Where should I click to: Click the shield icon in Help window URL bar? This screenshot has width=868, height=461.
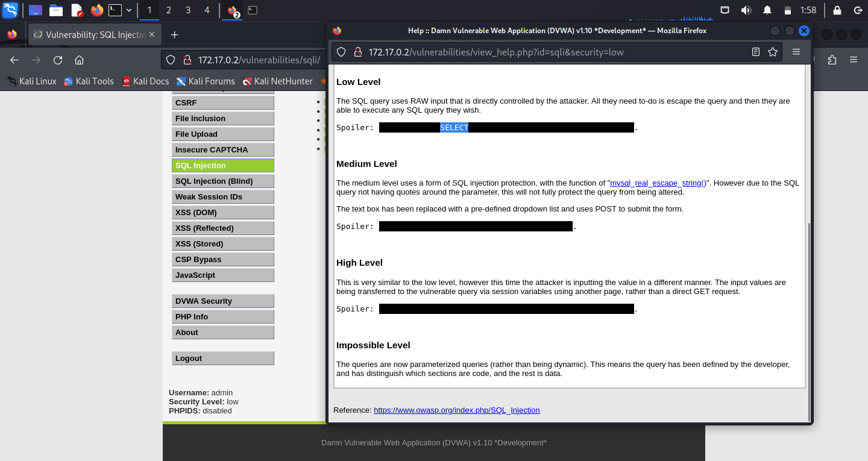pyautogui.click(x=341, y=52)
